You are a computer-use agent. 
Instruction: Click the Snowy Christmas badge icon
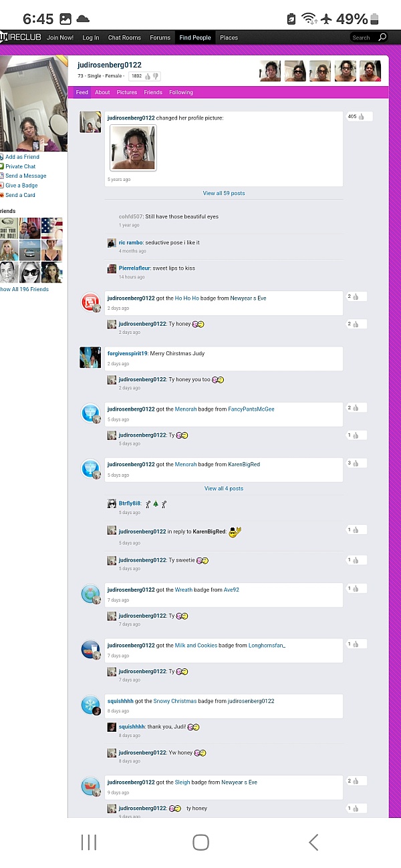pyautogui.click(x=90, y=706)
